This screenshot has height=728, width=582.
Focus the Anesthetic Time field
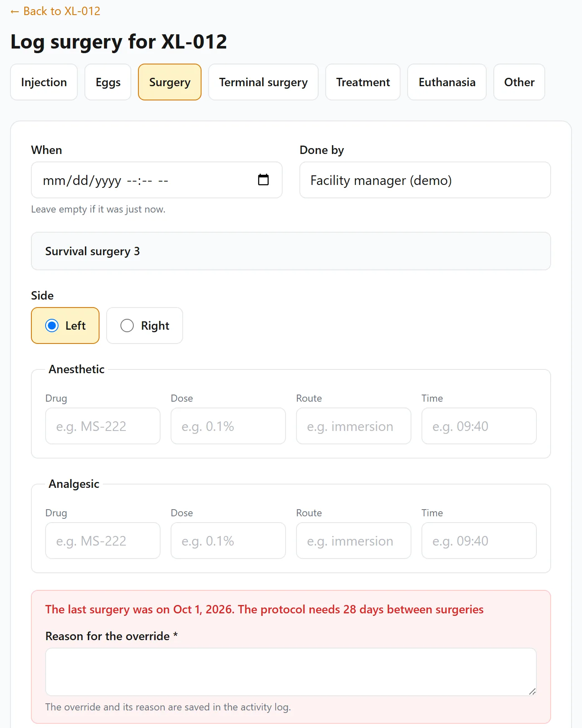[479, 426]
